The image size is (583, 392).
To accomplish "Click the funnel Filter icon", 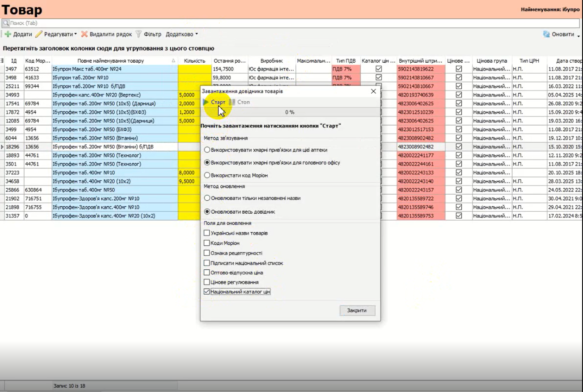I will click(x=139, y=34).
